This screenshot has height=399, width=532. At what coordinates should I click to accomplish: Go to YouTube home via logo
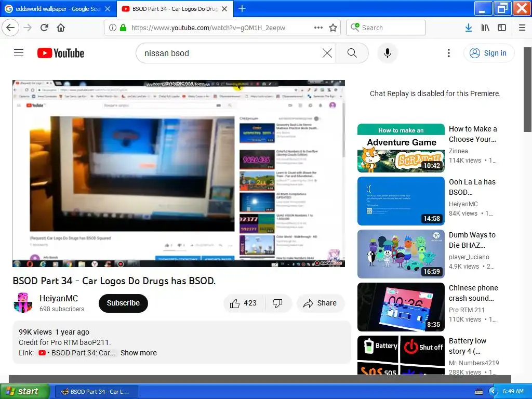[61, 53]
